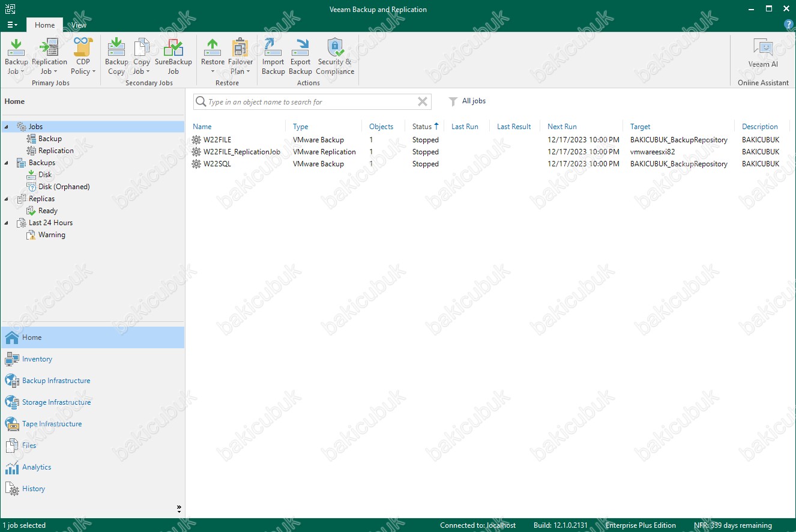Click the Import Backup ribbon icon

coord(273,56)
